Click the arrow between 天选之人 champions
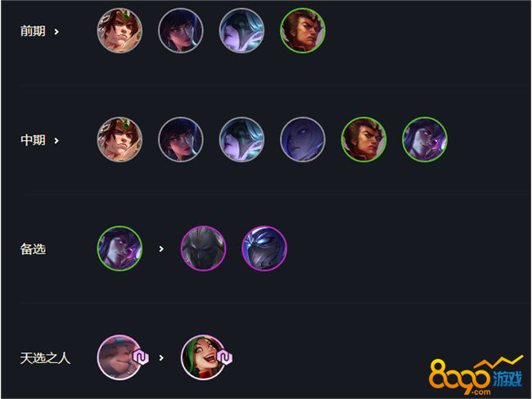This screenshot has height=399, width=532. tap(161, 357)
